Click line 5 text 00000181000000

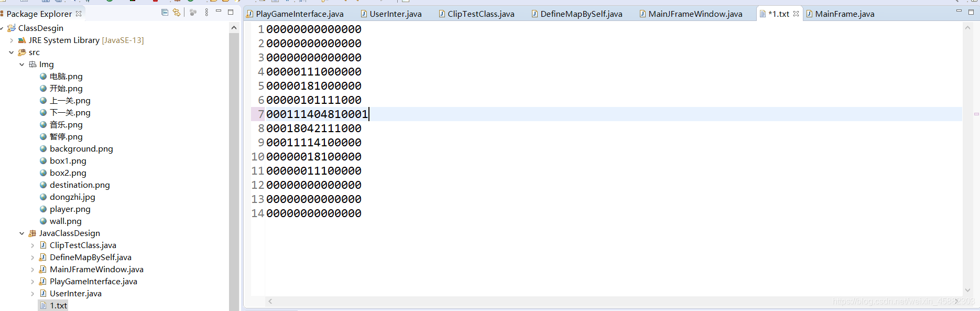click(x=314, y=86)
